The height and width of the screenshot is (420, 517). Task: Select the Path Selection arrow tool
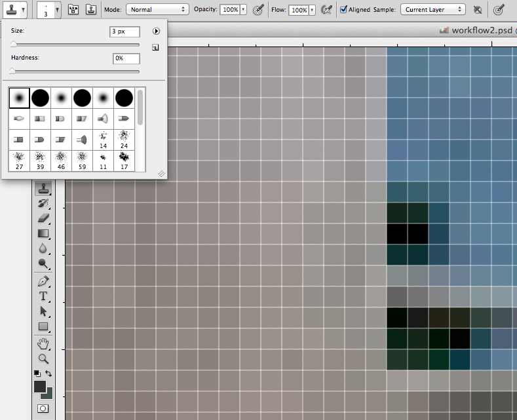click(43, 311)
